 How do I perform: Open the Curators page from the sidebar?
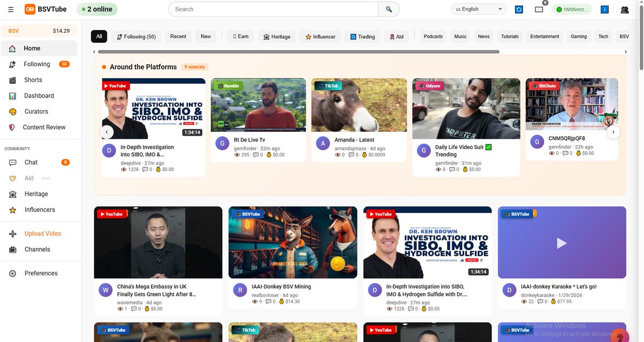click(36, 111)
